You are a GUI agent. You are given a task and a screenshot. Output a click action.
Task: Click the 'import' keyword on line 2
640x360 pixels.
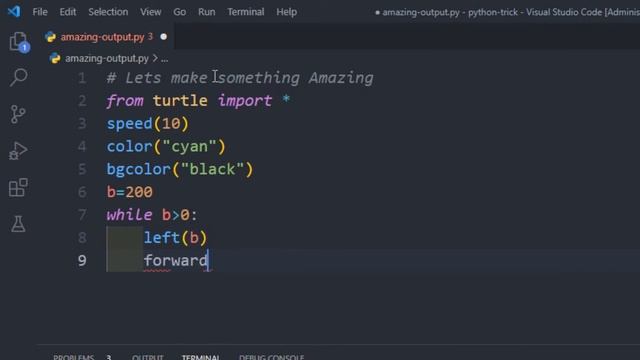click(244, 100)
